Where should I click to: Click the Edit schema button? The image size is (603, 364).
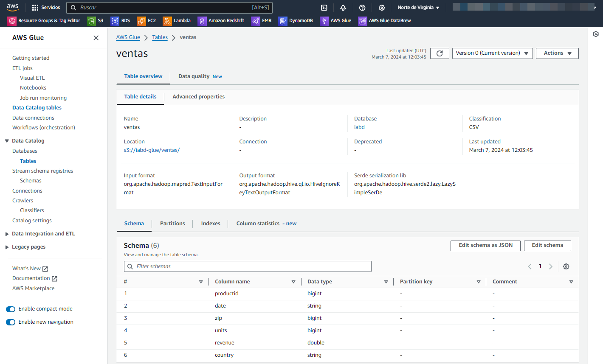point(547,246)
